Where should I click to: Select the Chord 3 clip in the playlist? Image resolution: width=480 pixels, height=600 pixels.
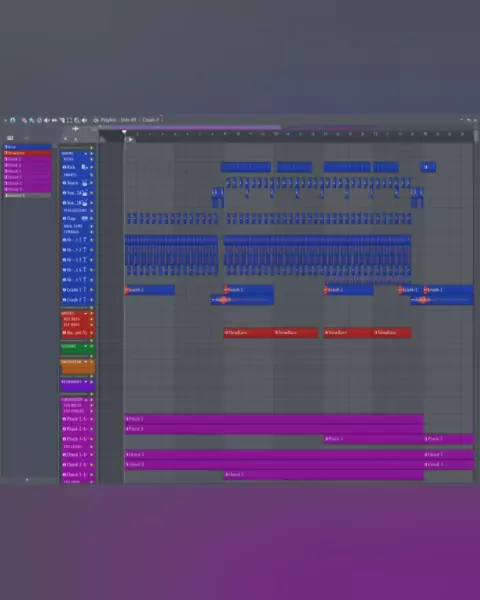324,474
